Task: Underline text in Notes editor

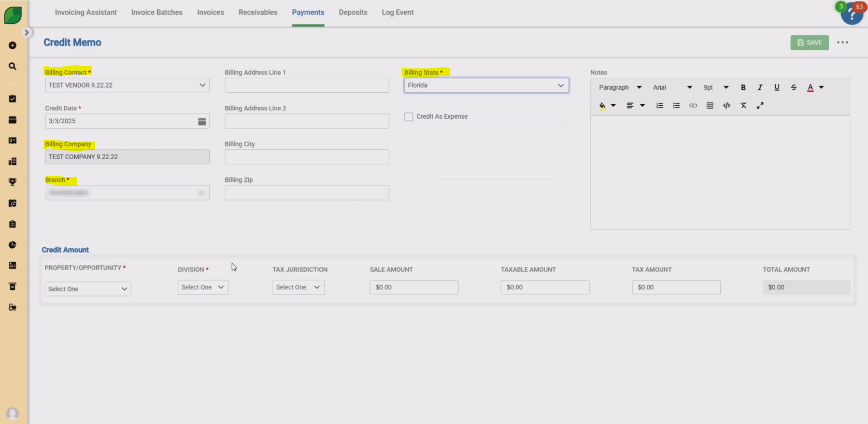Action: tap(777, 88)
